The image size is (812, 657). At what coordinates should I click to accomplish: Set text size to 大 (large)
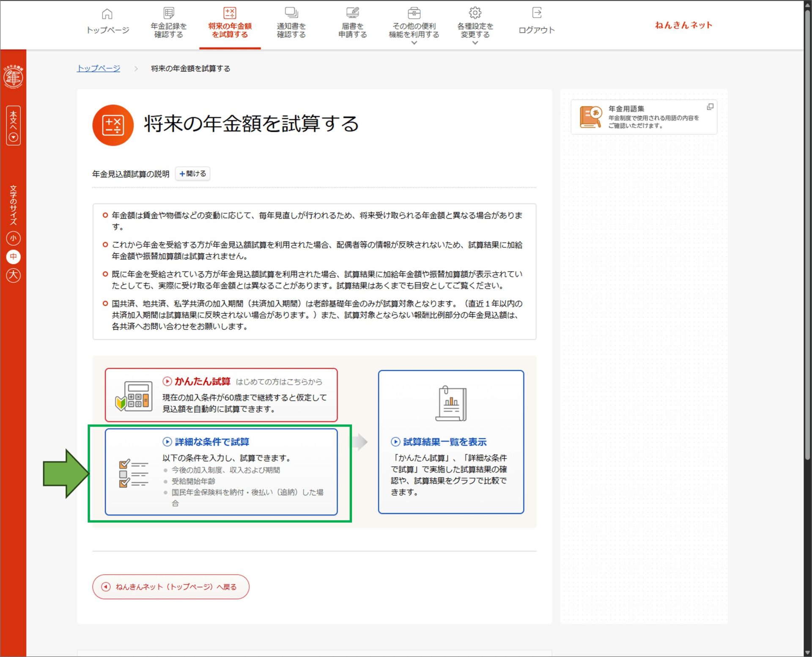[13, 275]
